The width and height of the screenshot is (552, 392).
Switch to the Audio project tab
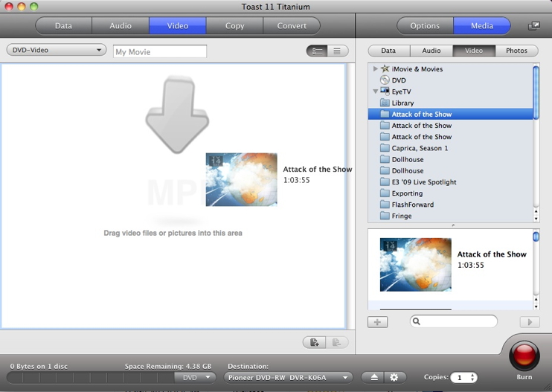point(121,26)
